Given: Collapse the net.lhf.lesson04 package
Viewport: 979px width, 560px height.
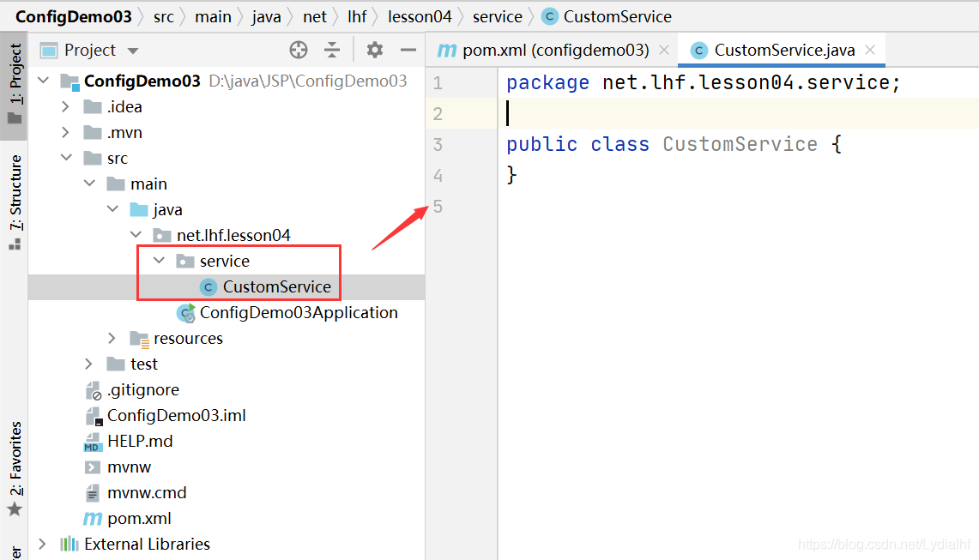Looking at the screenshot, I should pos(136,235).
